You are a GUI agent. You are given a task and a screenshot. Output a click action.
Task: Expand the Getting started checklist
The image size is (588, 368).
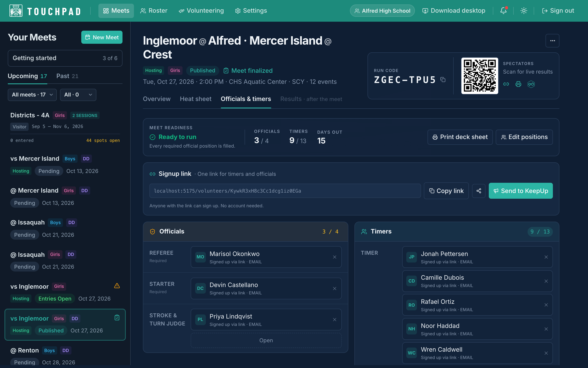tap(65, 58)
